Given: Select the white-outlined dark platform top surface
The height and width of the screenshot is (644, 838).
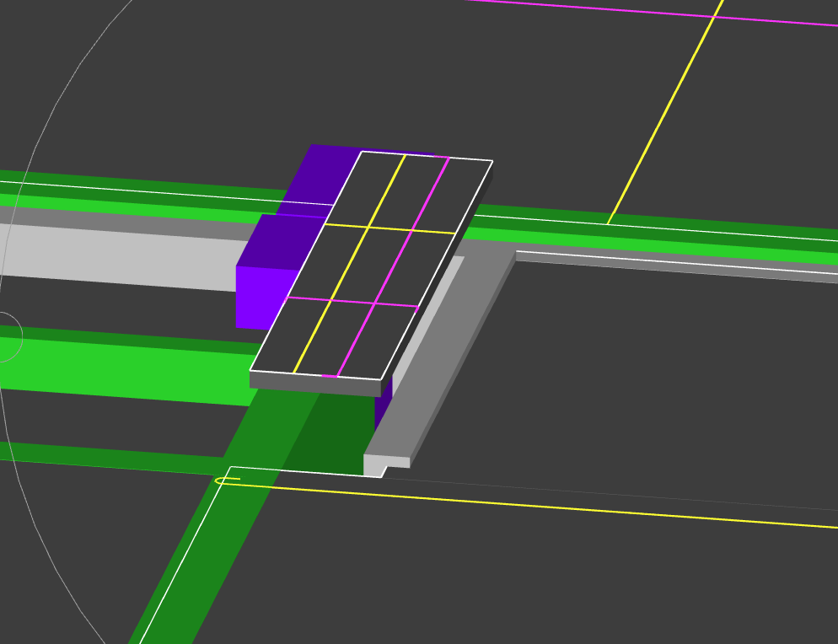Looking at the screenshot, I should point(372,266).
